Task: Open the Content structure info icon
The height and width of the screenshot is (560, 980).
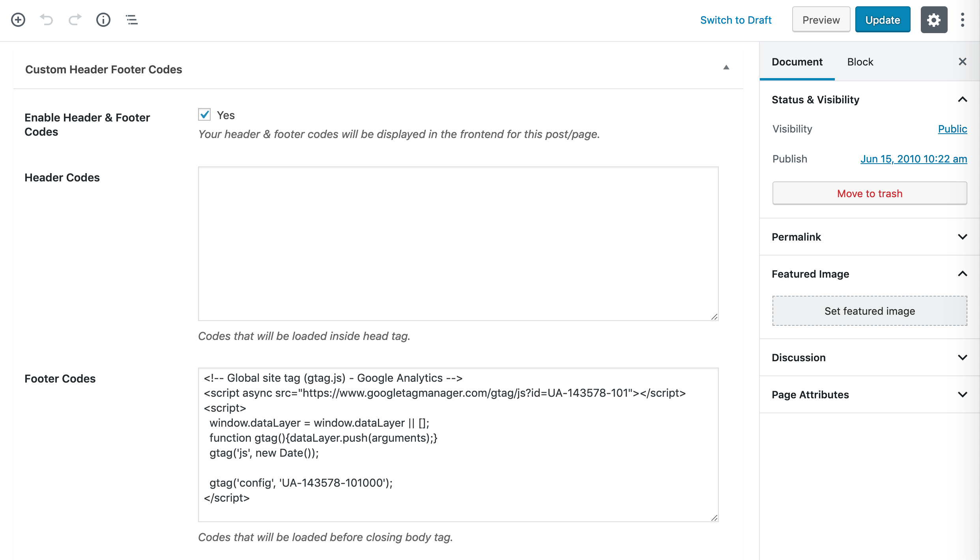Action: [x=103, y=20]
